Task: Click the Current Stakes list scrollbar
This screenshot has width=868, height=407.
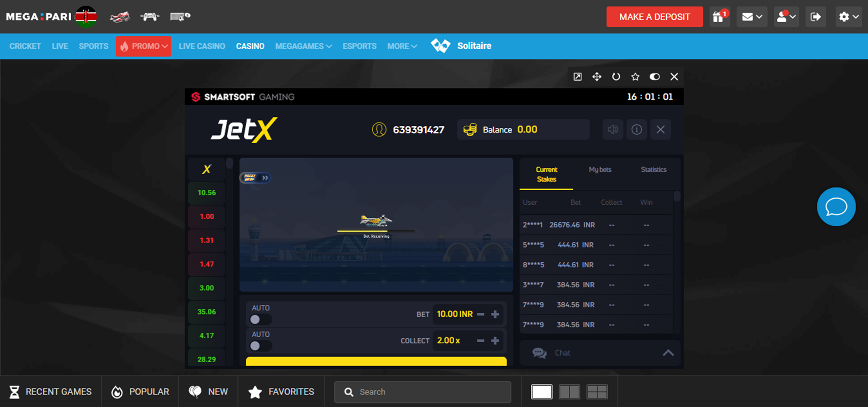Action: (677, 196)
